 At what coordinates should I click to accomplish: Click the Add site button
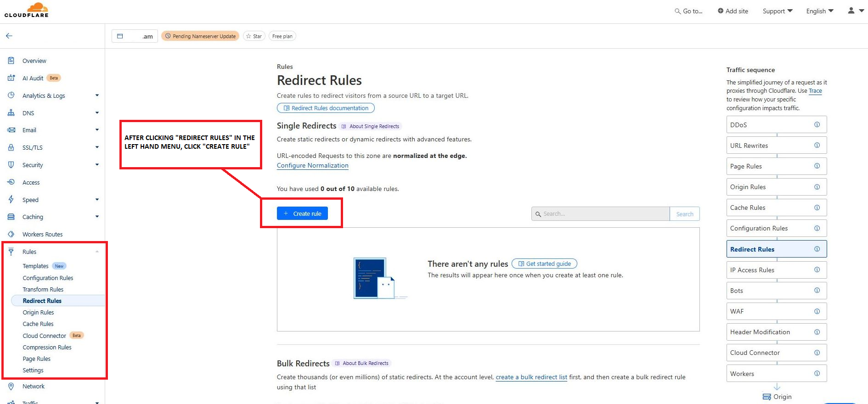733,11
